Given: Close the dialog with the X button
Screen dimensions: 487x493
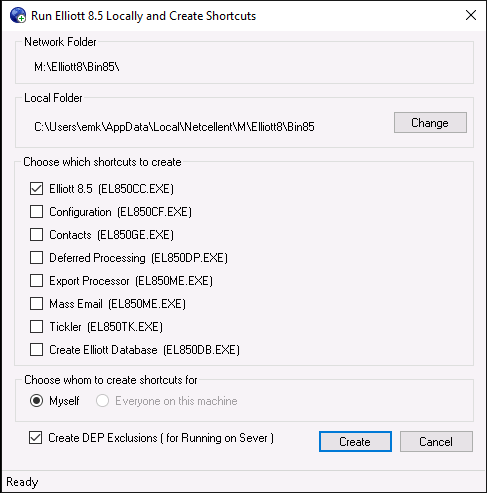Looking at the screenshot, I should 471,15.
